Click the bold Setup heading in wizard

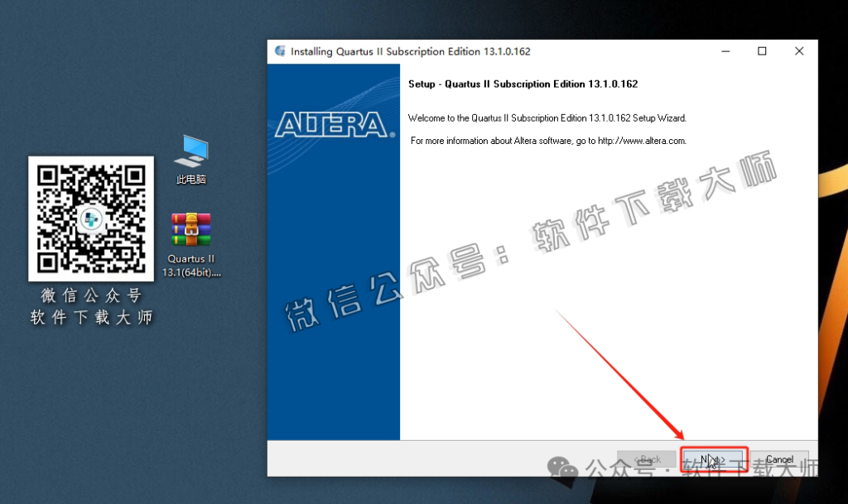(523, 84)
